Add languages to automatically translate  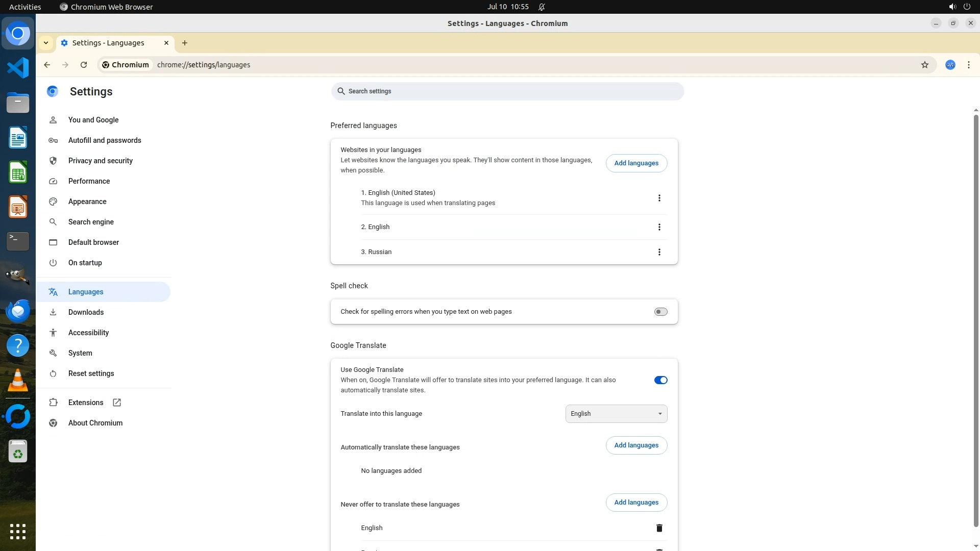coord(636,445)
